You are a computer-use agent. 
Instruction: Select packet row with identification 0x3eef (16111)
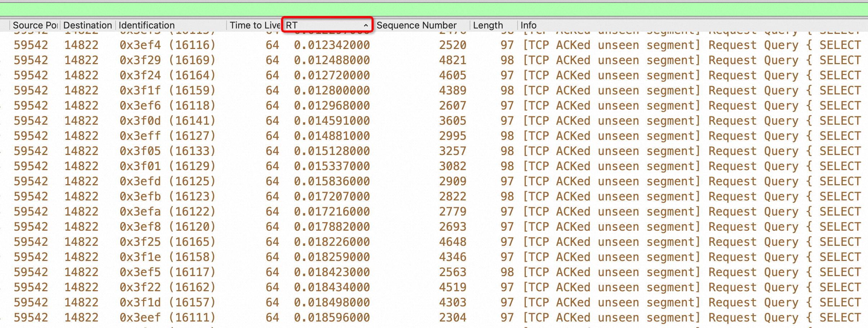pos(434,318)
